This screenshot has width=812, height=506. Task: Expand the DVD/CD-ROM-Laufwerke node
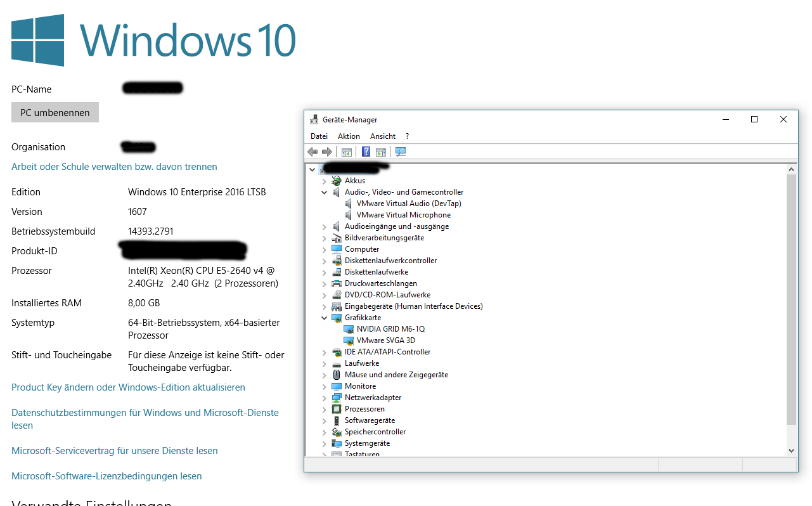click(x=324, y=295)
